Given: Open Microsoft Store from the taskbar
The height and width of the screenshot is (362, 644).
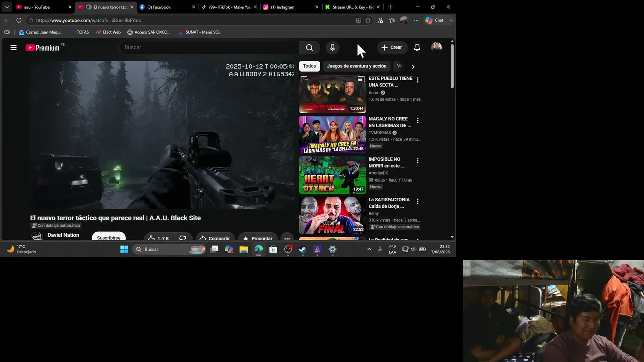Looking at the screenshot, I should pyautogui.click(x=273, y=249).
